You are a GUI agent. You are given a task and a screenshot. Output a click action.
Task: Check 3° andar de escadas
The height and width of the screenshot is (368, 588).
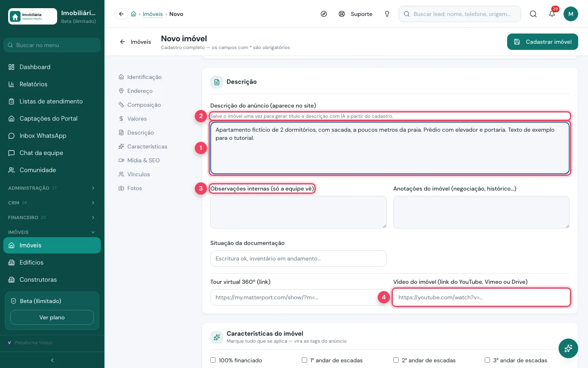pos(487,360)
